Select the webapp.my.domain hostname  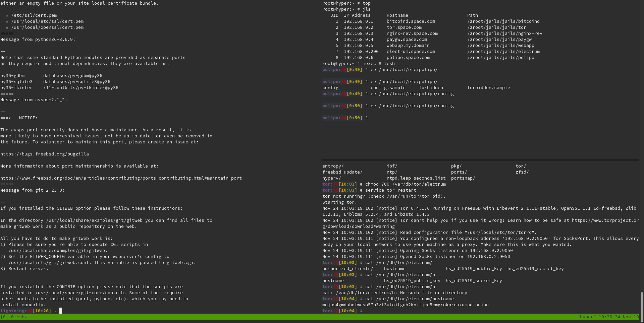(x=408, y=46)
